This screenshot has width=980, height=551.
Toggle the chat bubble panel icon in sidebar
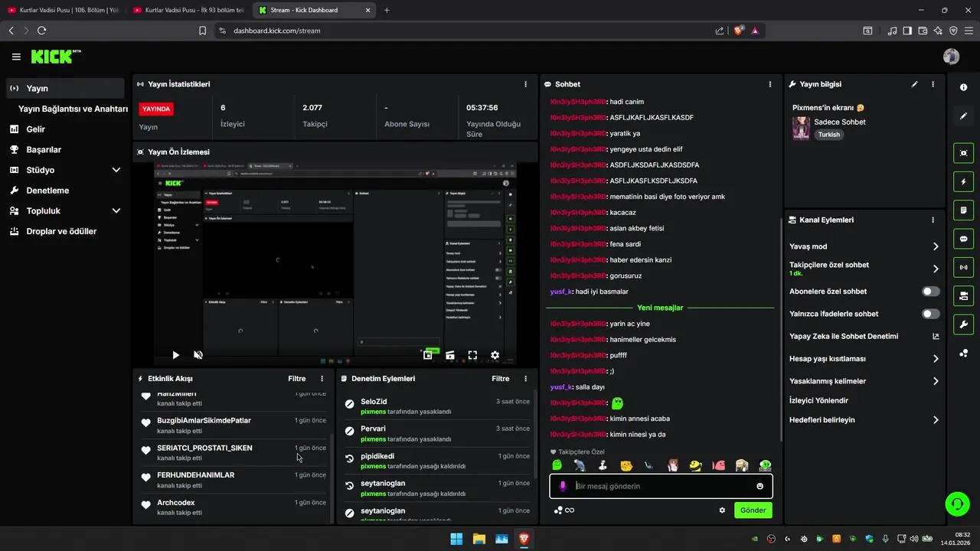click(963, 239)
